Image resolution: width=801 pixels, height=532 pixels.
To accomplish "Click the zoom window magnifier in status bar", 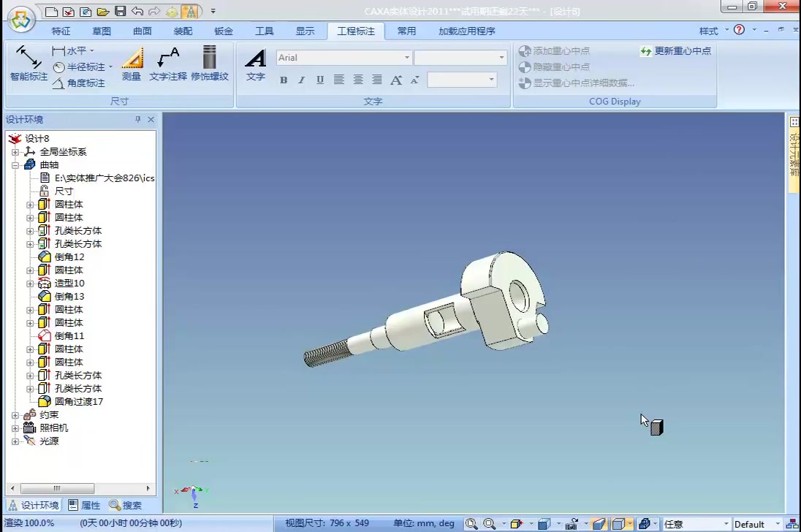I will tap(471, 524).
